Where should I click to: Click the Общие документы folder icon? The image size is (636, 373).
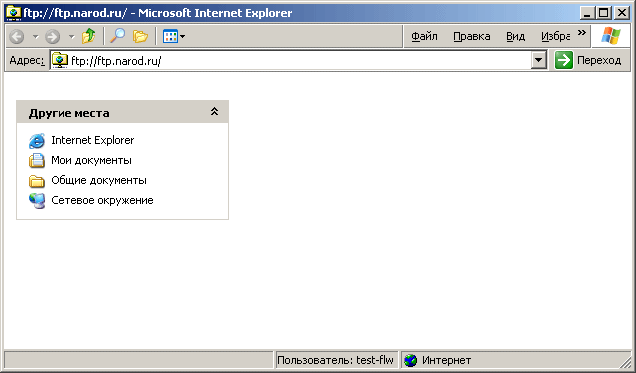coord(37,181)
